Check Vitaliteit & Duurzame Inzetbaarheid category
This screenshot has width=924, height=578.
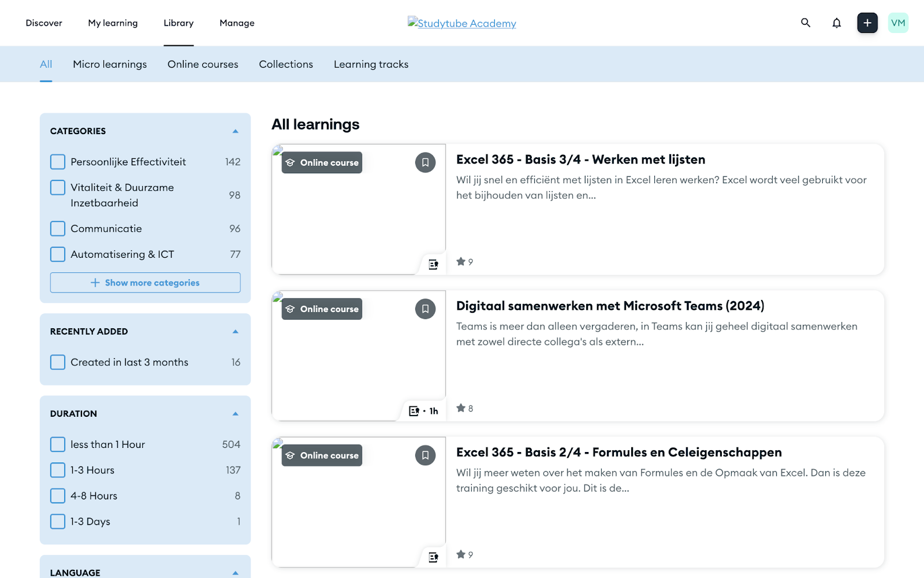[x=58, y=187]
